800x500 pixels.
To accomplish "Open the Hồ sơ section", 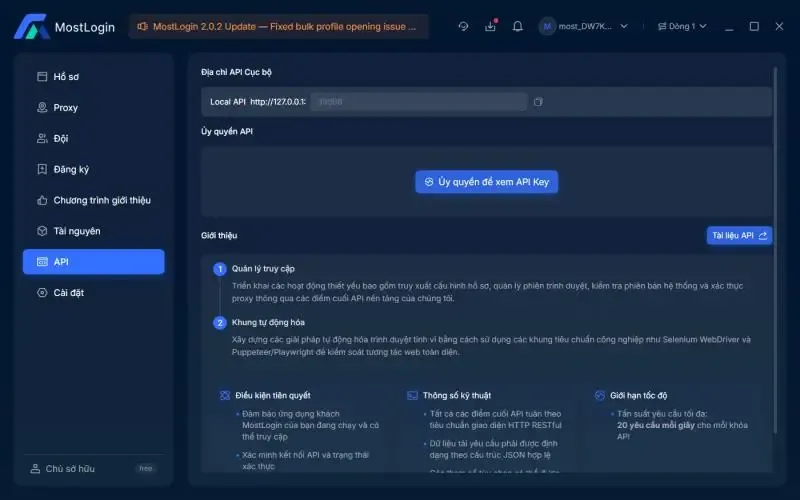I will 93,77.
